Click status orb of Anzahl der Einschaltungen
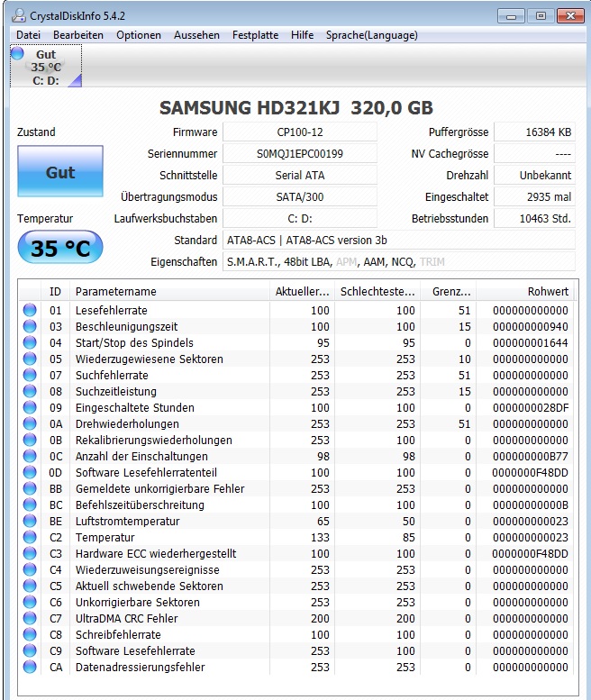The height and width of the screenshot is (700, 591). pos(30,456)
